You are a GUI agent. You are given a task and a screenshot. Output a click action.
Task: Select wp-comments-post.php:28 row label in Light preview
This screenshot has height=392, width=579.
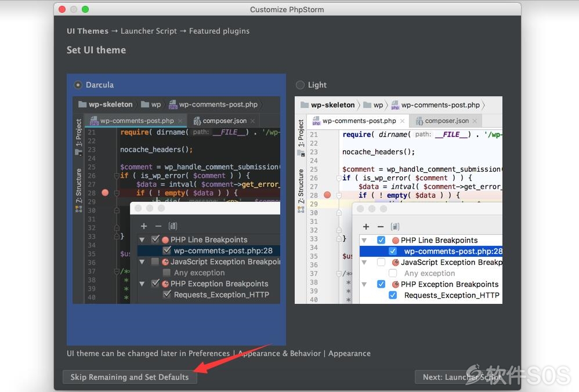pyautogui.click(x=453, y=251)
